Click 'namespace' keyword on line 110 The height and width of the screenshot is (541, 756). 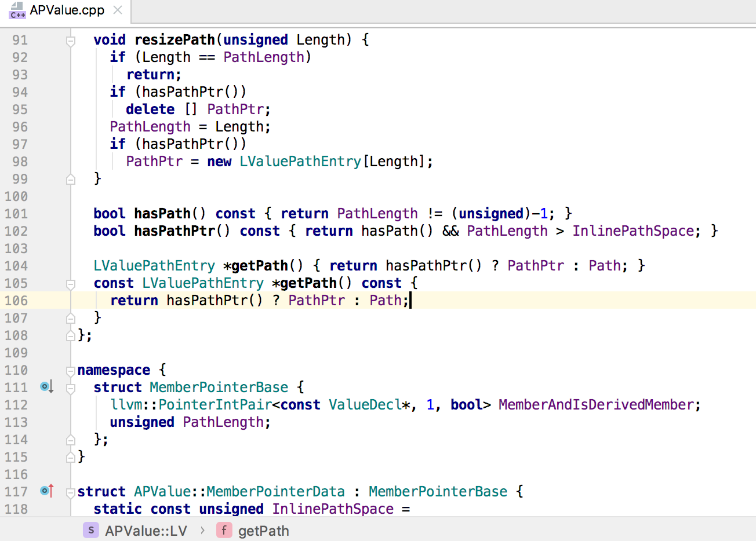click(x=114, y=370)
